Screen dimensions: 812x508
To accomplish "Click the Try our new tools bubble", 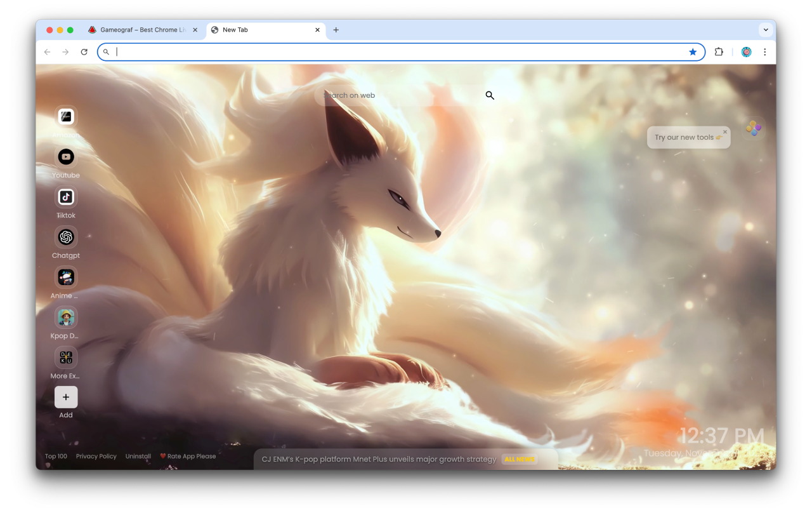I will 688,137.
